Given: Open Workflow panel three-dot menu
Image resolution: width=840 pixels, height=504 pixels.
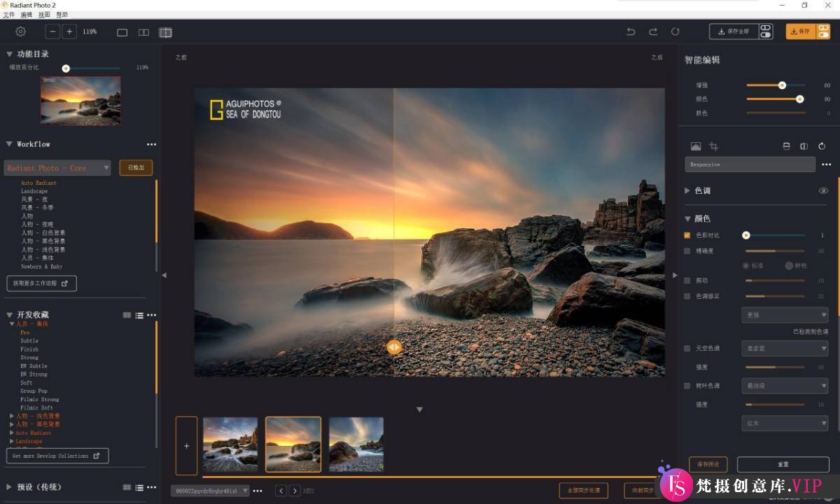Looking at the screenshot, I should (151, 144).
